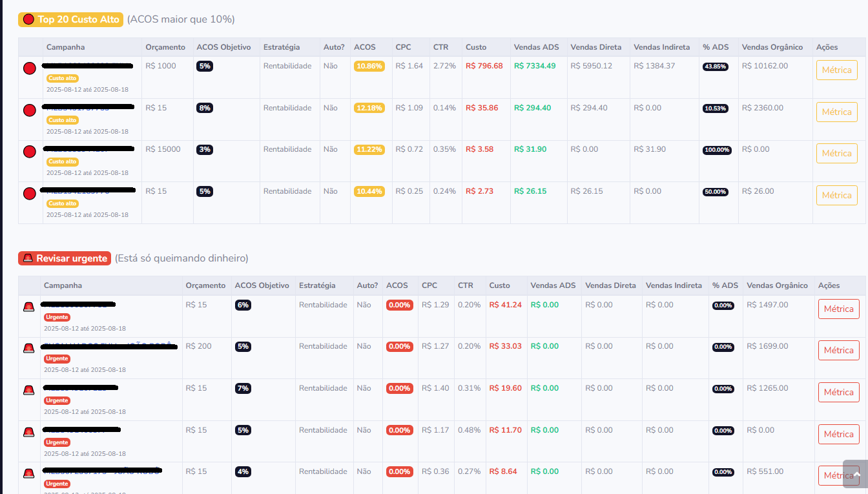Image resolution: width=868 pixels, height=494 pixels.
Task: Click the Vendas ADS value R$ 7334.49
Action: pos(535,66)
